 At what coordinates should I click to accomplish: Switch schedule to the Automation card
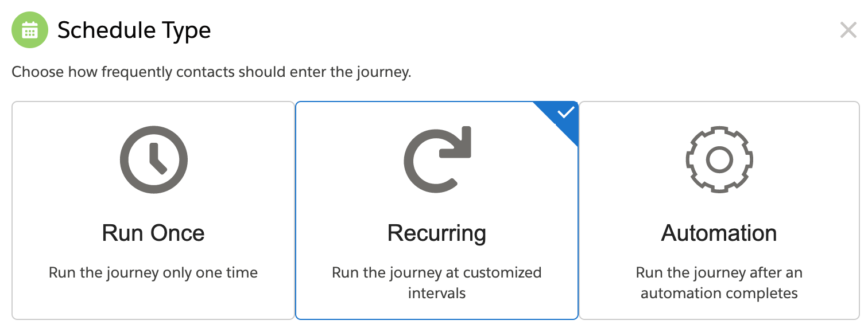click(x=719, y=210)
